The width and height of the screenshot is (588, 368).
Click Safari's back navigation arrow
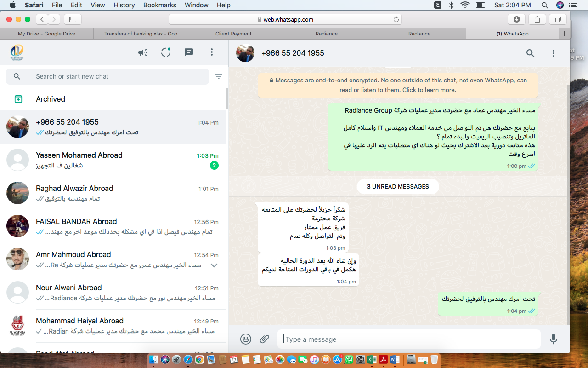pos(42,19)
